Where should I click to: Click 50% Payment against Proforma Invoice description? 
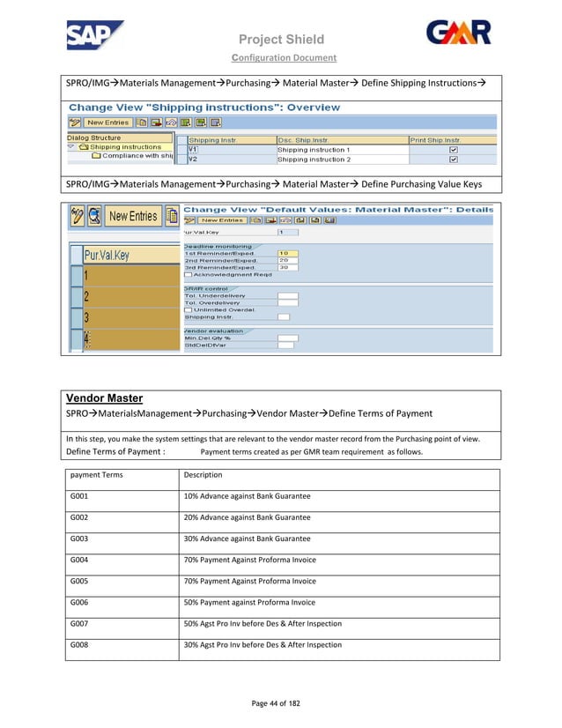coord(249,602)
